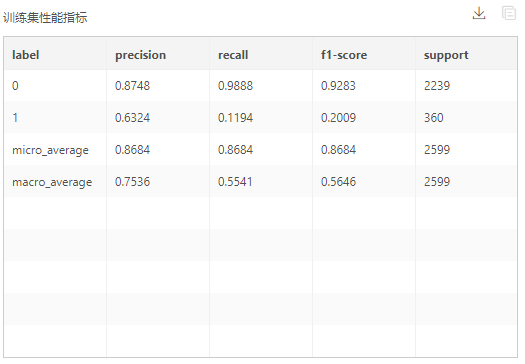Select macro_average precision 0.7536

pyautogui.click(x=133, y=182)
